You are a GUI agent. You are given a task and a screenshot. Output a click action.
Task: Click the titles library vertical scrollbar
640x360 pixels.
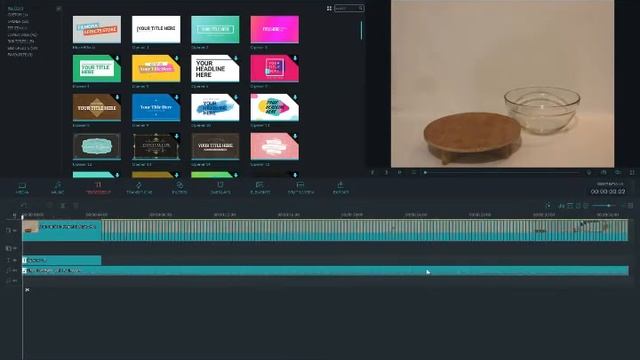point(361,30)
